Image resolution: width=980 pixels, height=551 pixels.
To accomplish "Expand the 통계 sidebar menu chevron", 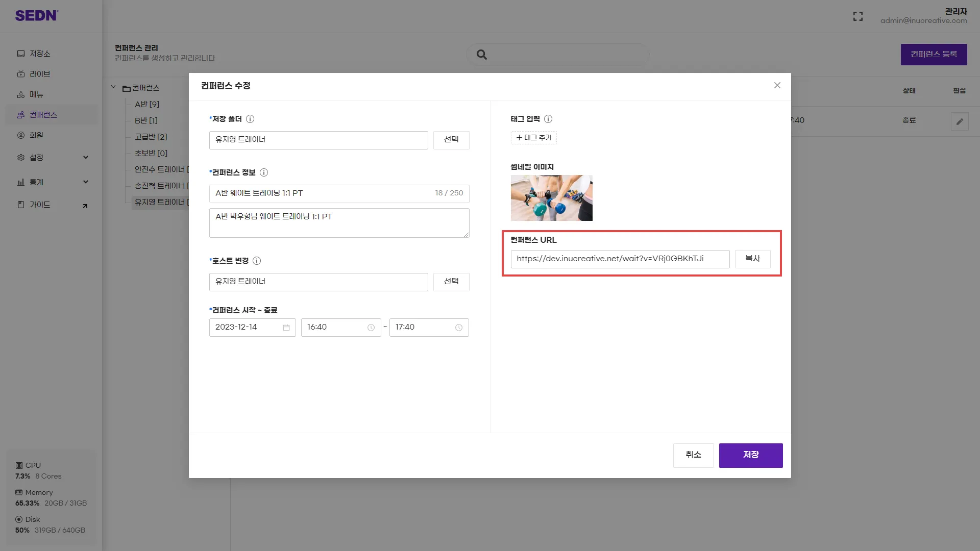I will pos(86,182).
